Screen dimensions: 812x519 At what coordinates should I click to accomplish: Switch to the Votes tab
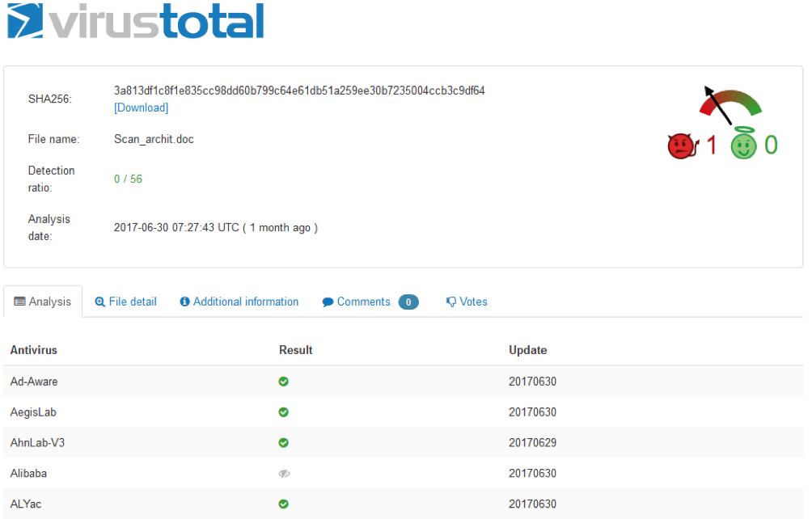467,302
